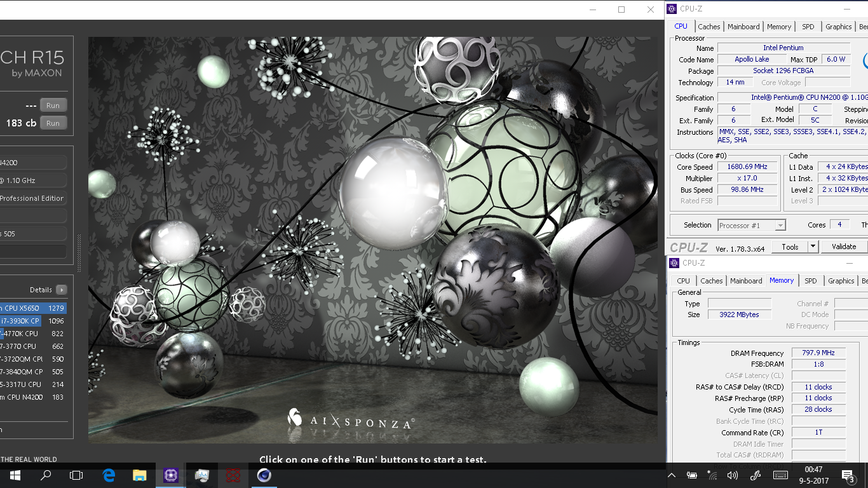Viewport: 868px width, 488px height.
Task: Open the clock showing 00:47
Action: 813,475
